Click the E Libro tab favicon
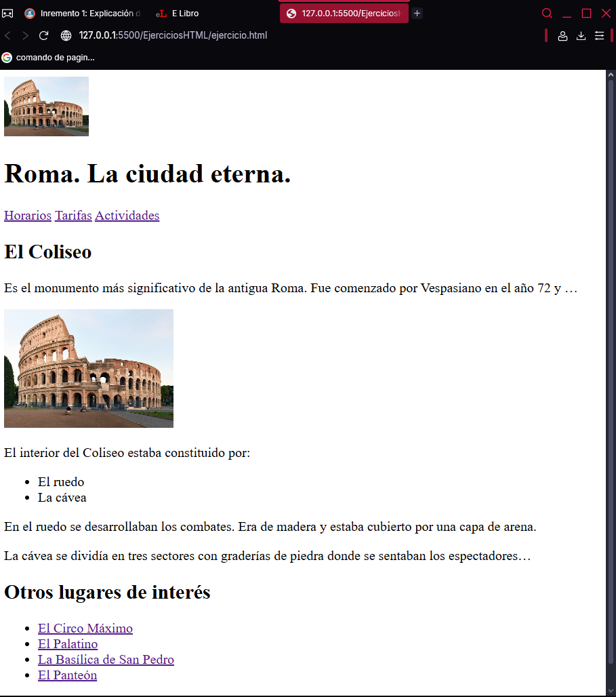The image size is (616, 697). point(161,14)
